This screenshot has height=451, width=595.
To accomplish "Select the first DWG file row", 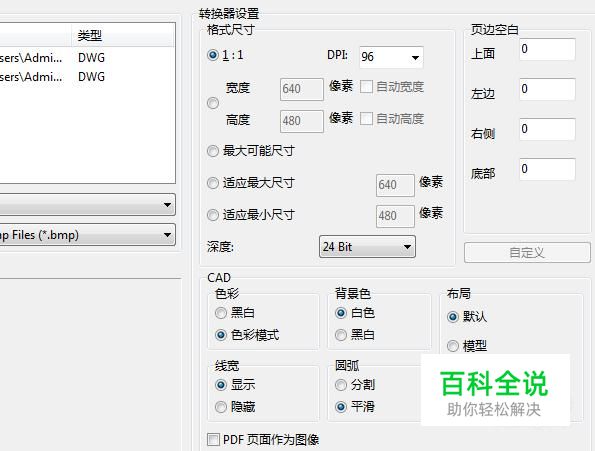I will click(x=88, y=58).
